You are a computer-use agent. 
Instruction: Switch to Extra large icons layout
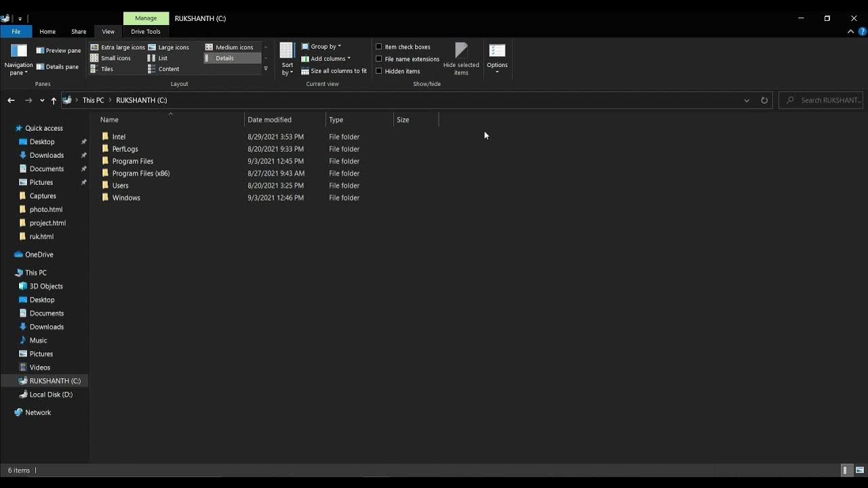click(117, 47)
